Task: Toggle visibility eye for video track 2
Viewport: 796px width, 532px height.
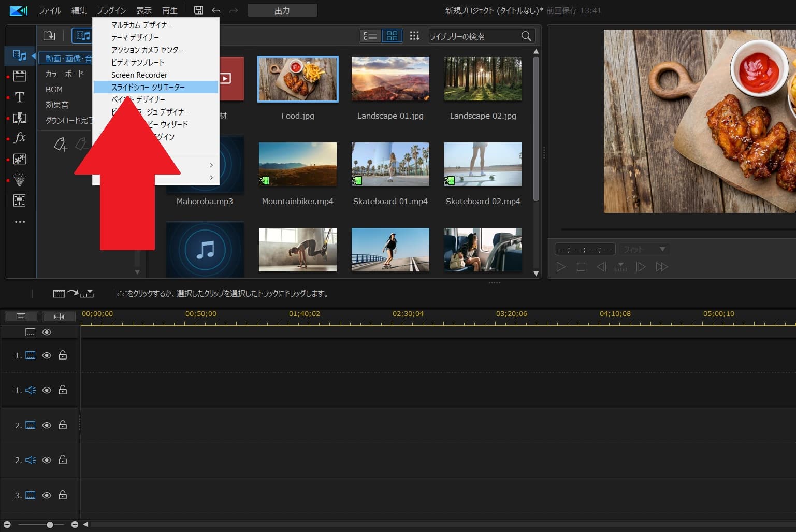Action: tap(47, 425)
